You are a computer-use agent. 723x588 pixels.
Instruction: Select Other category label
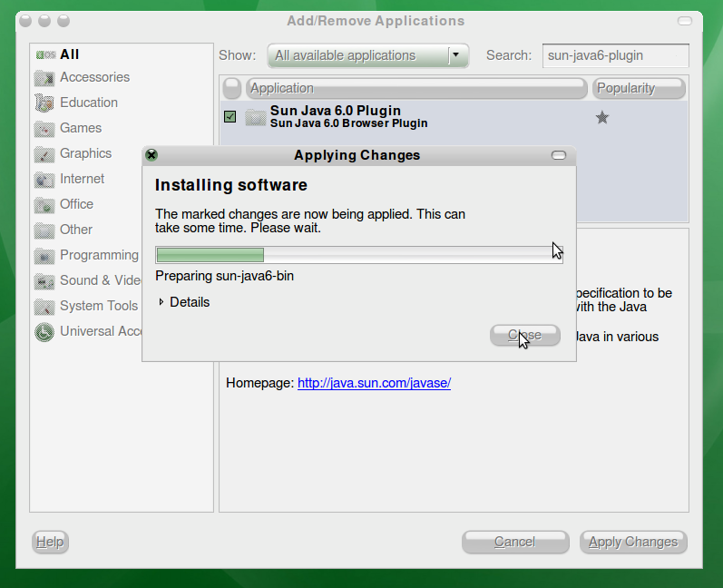pyautogui.click(x=76, y=230)
